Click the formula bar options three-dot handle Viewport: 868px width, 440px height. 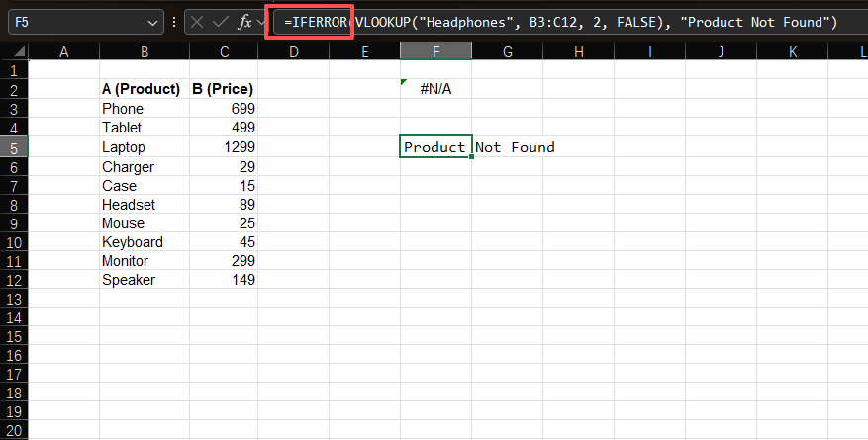click(x=174, y=22)
